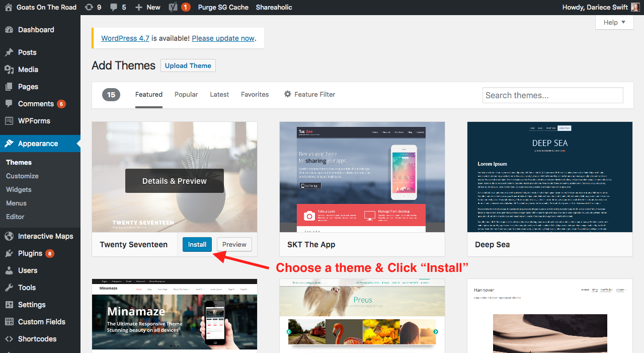Viewport: 644px width, 353px height.
Task: Click the Goats On The Road site name
Action: pyautogui.click(x=46, y=7)
